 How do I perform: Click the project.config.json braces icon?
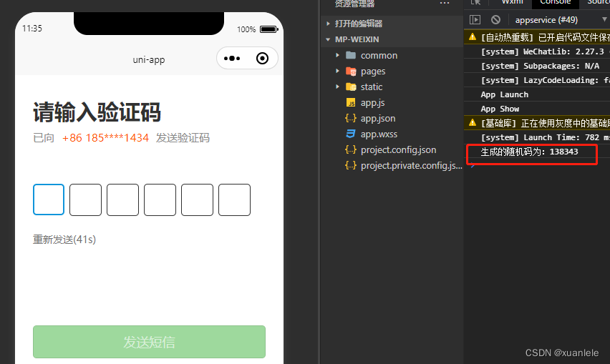(351, 149)
